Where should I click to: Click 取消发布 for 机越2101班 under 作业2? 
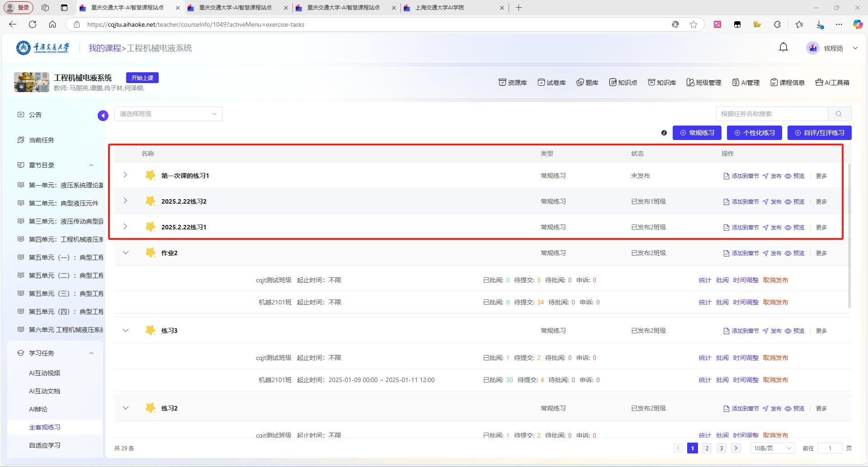tap(775, 302)
